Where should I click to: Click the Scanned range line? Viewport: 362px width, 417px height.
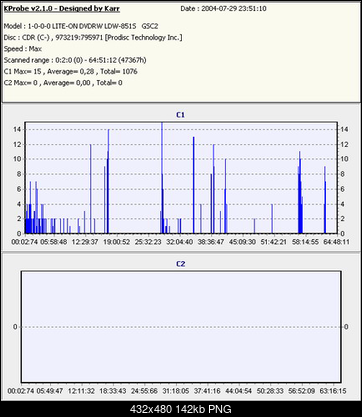[75, 60]
